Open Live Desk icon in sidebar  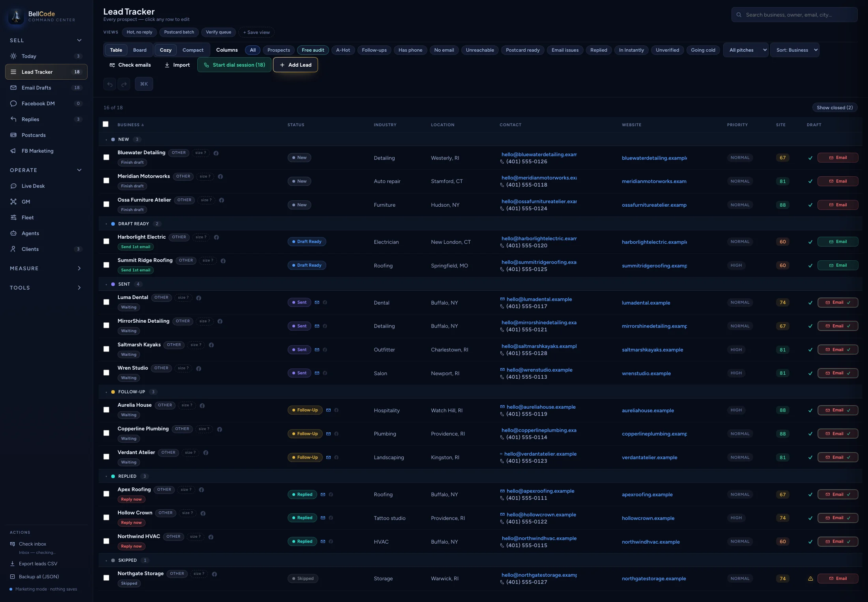click(x=13, y=186)
